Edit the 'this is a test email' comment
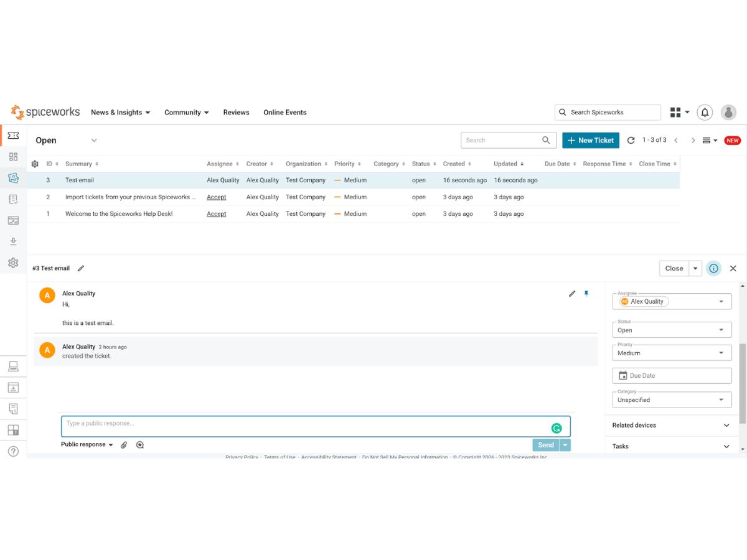The height and width of the screenshot is (560, 747). pos(572,294)
